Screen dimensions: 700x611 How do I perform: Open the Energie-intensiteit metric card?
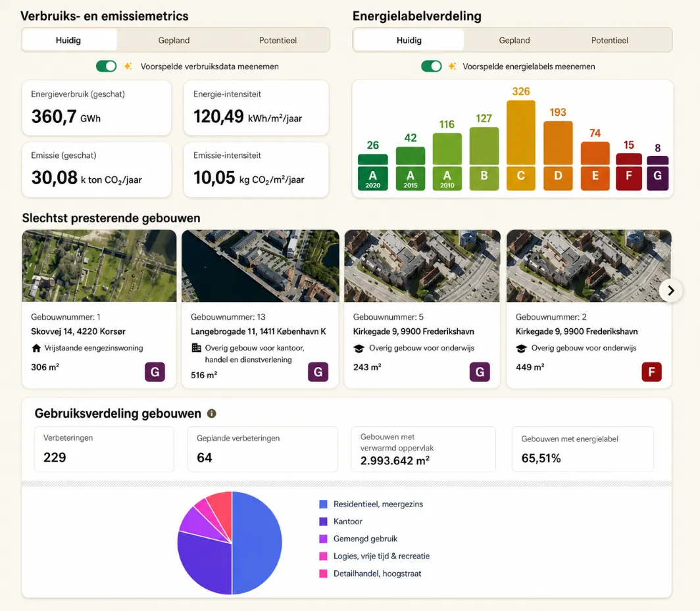[257, 108]
